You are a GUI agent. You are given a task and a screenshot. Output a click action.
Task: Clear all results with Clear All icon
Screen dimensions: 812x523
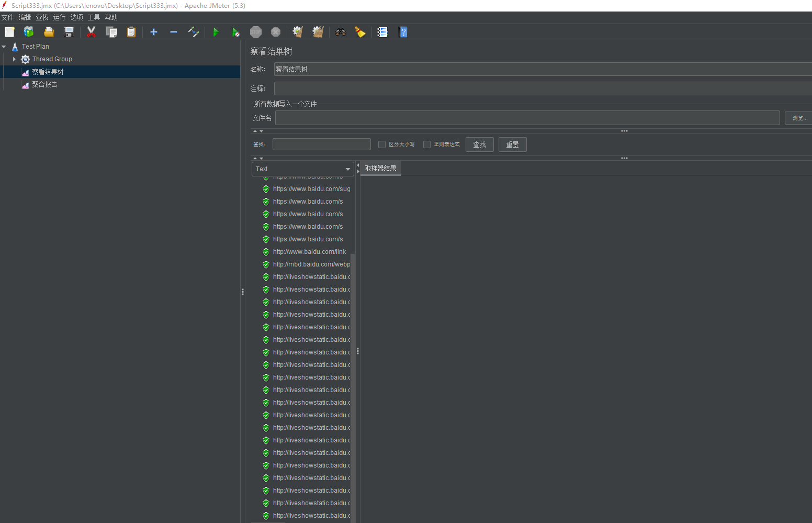coord(318,32)
